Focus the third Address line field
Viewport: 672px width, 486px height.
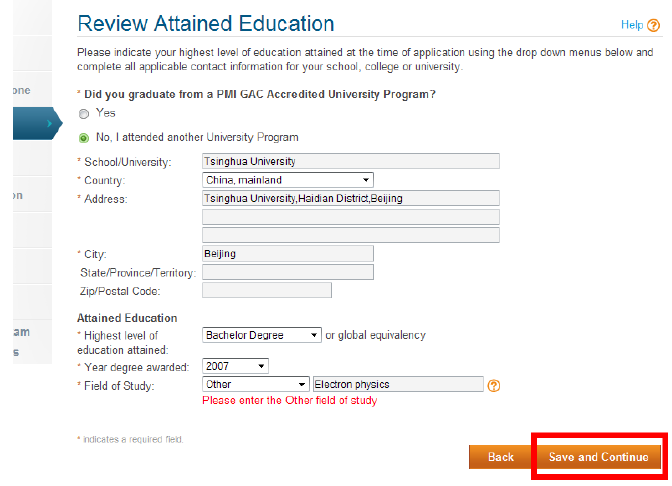click(350, 235)
